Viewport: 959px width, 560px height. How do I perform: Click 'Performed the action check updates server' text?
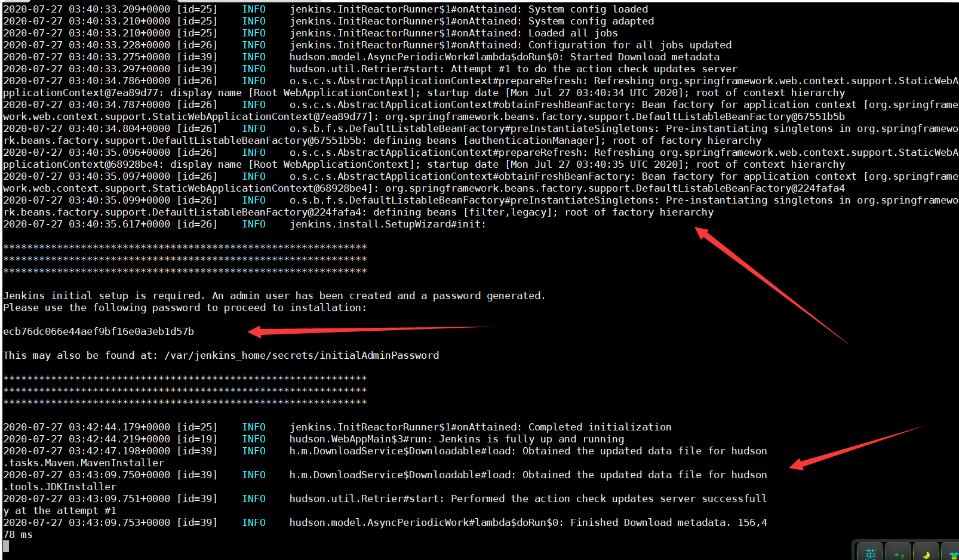click(x=573, y=499)
